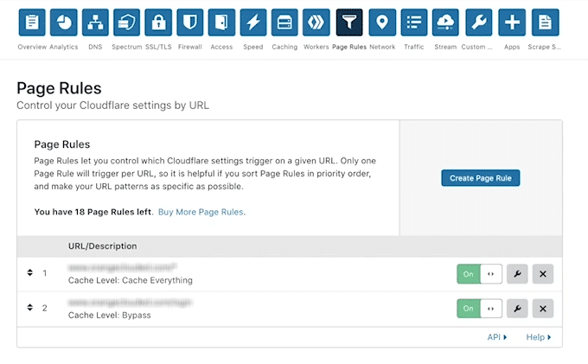Click the blurred URL of rule 1
This screenshot has height=364, width=588.
click(122, 267)
